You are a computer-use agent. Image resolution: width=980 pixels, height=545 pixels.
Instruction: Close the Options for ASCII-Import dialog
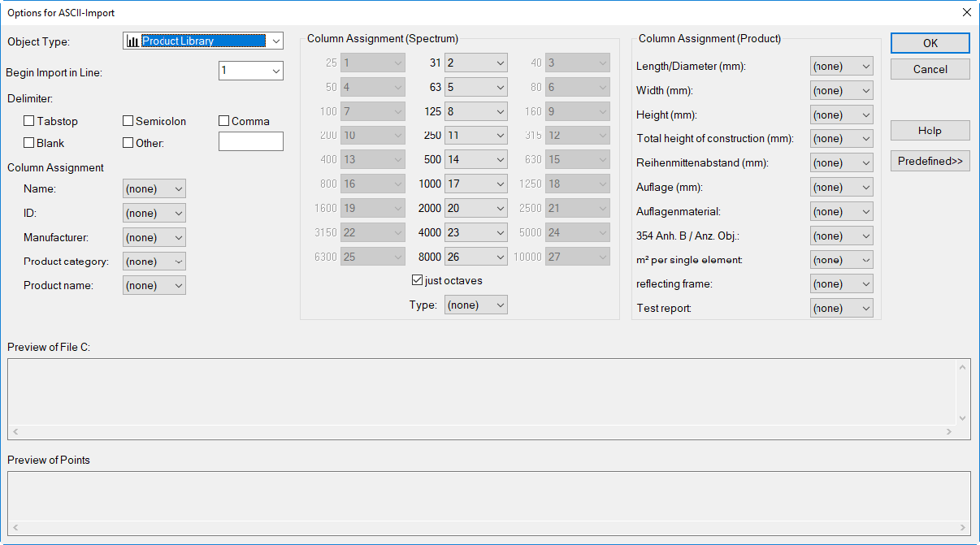coord(966,12)
